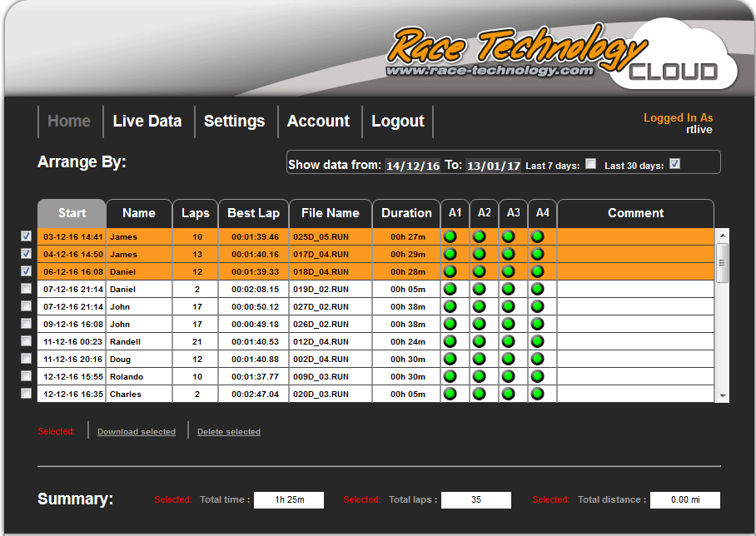Viewport: 756px width, 536px height.
Task: Click A2 status indicator in Randell's row
Action: tap(480, 342)
